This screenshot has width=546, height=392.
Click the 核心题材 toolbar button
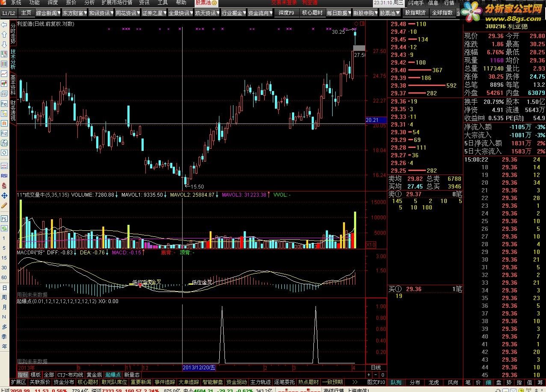[312, 13]
